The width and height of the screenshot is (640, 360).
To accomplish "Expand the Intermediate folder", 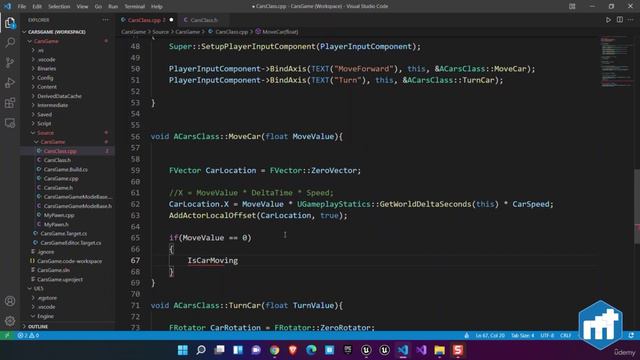I will (x=52, y=105).
